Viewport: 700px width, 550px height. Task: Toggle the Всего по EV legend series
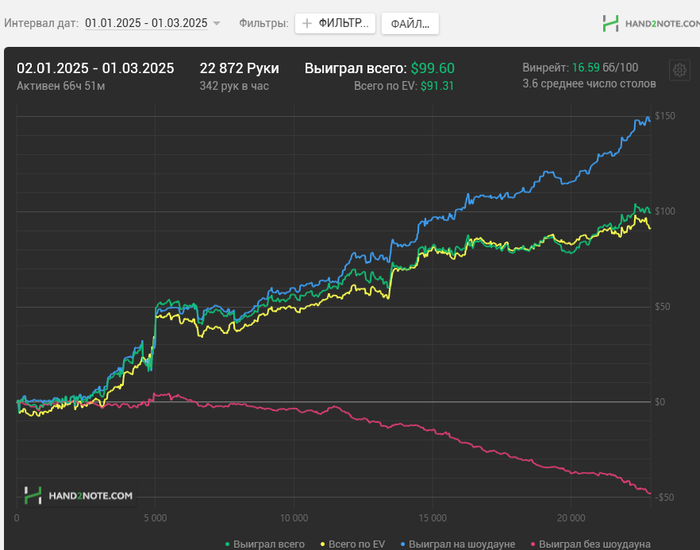click(x=352, y=544)
